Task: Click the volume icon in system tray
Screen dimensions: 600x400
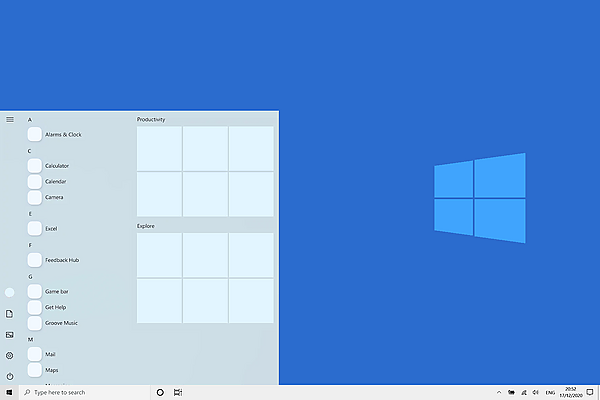Action: tap(535, 392)
